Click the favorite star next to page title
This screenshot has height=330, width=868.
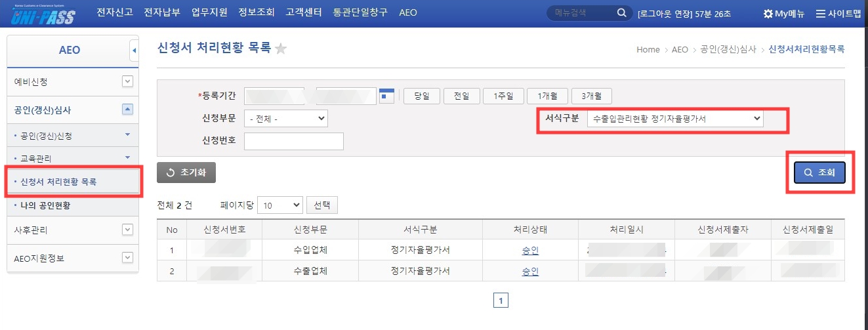(281, 49)
